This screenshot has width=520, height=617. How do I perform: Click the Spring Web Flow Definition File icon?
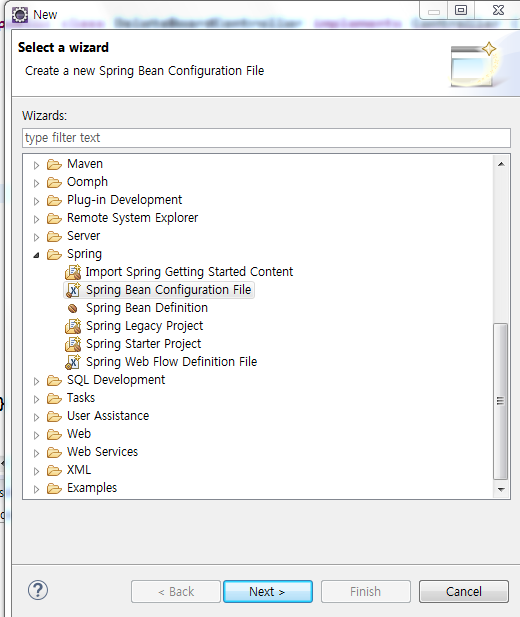coord(73,362)
